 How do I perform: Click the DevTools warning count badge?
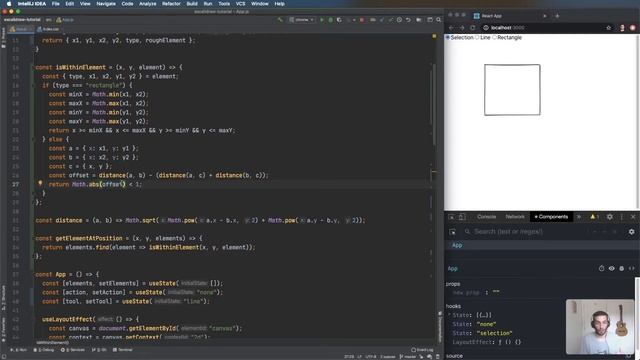pyautogui.click(x=595, y=217)
